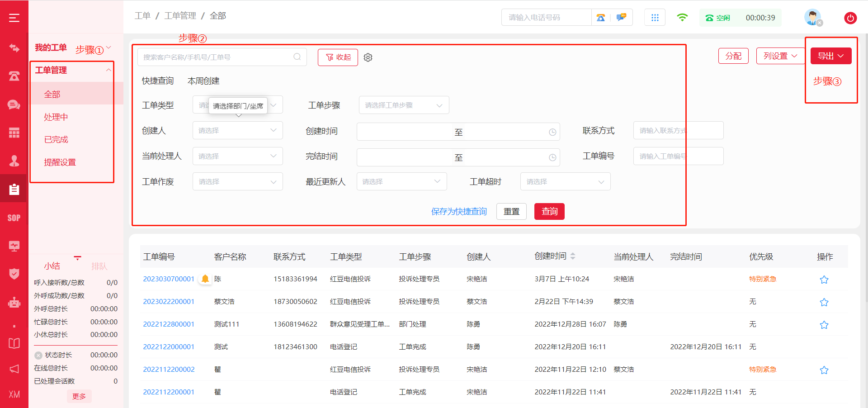This screenshot has width=868, height=408.
Task: Click the clock icon in 完结时间 range
Action: (x=552, y=157)
